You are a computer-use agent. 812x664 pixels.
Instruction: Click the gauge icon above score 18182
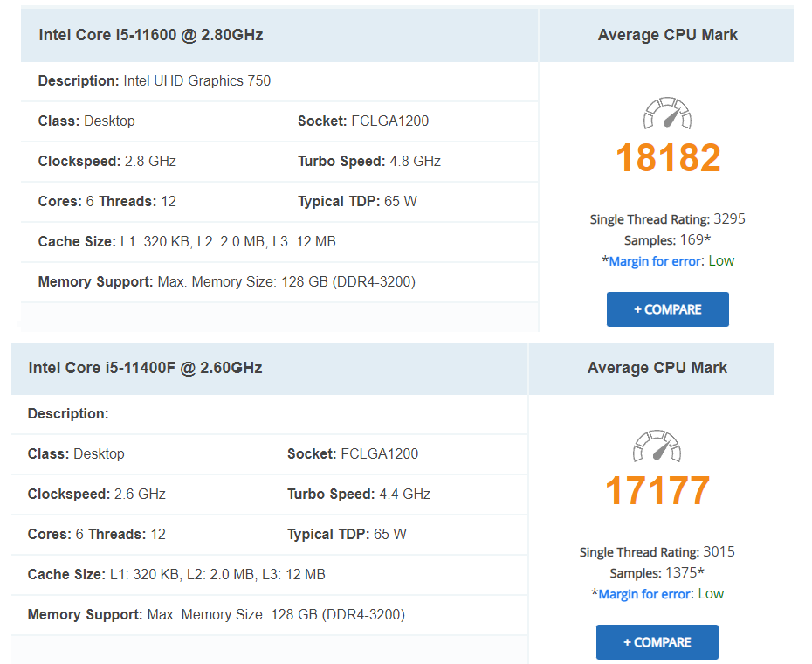pos(667,113)
